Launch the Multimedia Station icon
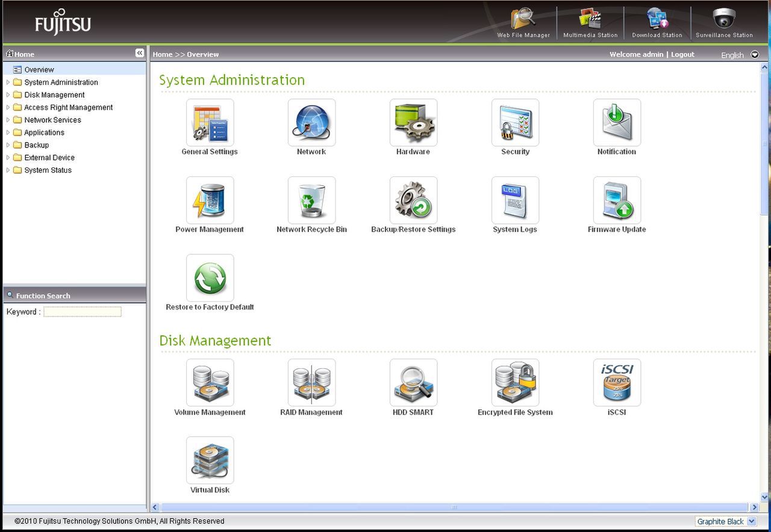This screenshot has width=771, height=532. (590, 19)
